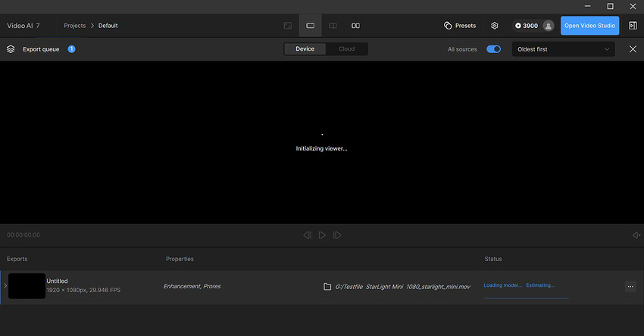Image resolution: width=644 pixels, height=336 pixels.
Task: Click the 3900 credits counter
Action: [526, 26]
